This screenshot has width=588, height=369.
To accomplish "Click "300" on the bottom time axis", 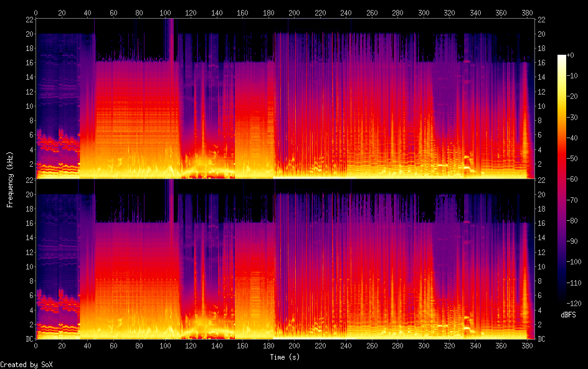I will tap(424, 346).
